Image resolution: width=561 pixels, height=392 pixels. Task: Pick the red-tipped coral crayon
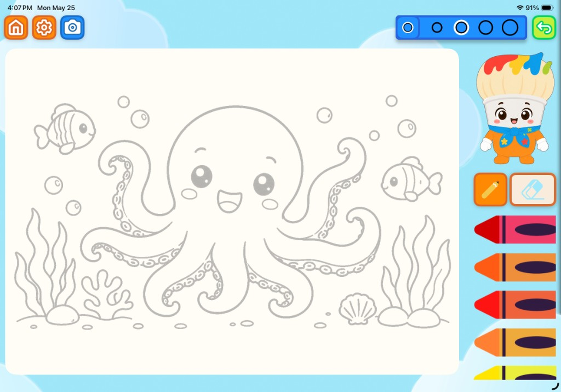click(x=515, y=305)
